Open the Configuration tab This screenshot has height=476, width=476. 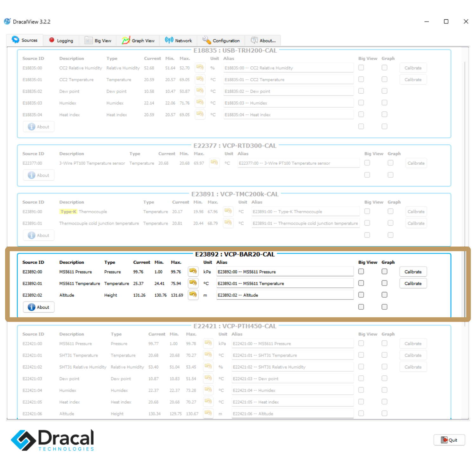pos(221,40)
